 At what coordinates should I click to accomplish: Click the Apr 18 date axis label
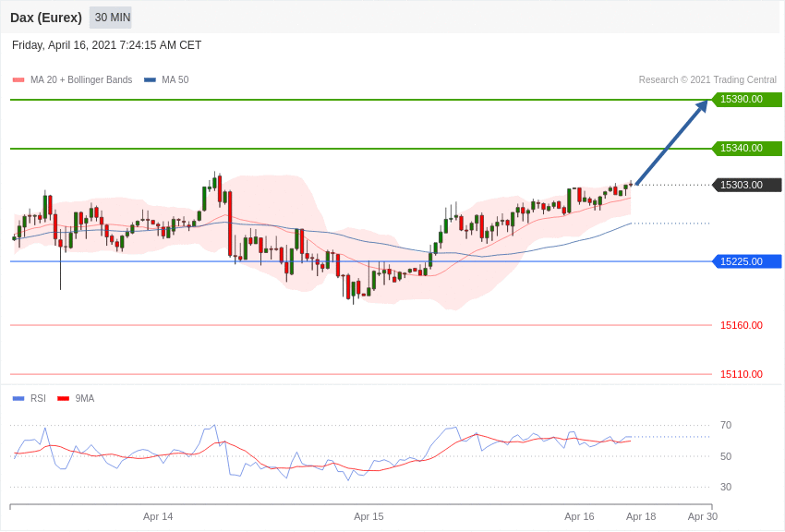(641, 516)
